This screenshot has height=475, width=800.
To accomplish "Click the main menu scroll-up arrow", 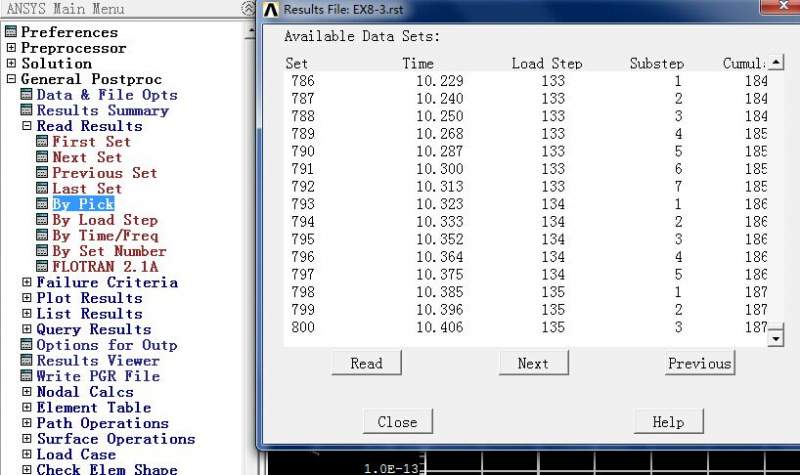I will [x=251, y=32].
